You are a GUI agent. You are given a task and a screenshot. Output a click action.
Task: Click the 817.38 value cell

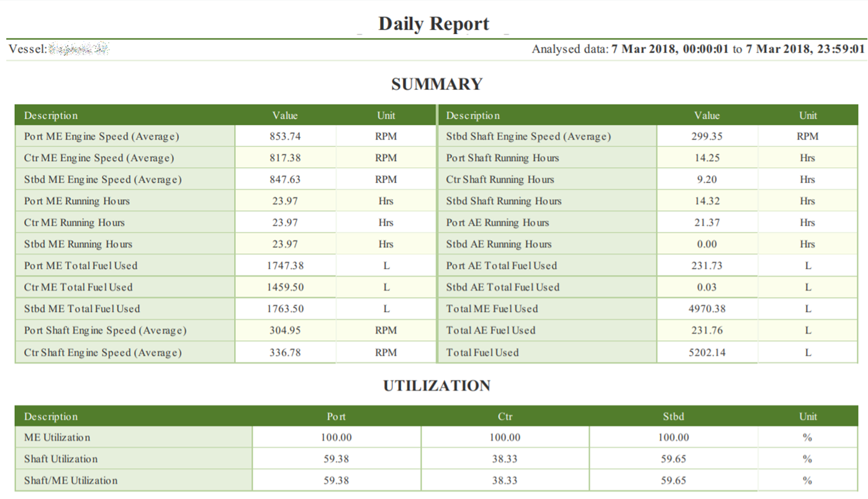point(285,158)
